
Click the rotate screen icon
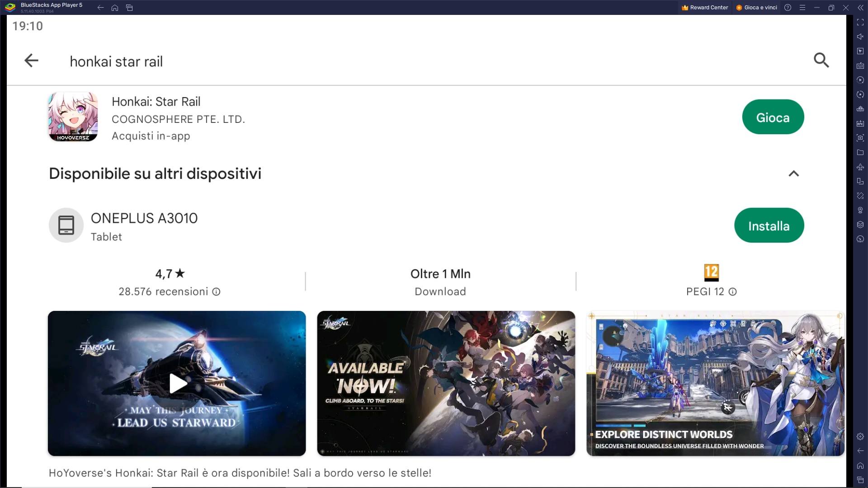(860, 181)
